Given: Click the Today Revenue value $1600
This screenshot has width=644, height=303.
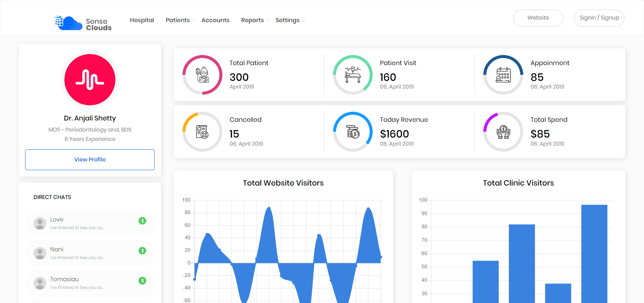Looking at the screenshot, I should pyautogui.click(x=394, y=134).
